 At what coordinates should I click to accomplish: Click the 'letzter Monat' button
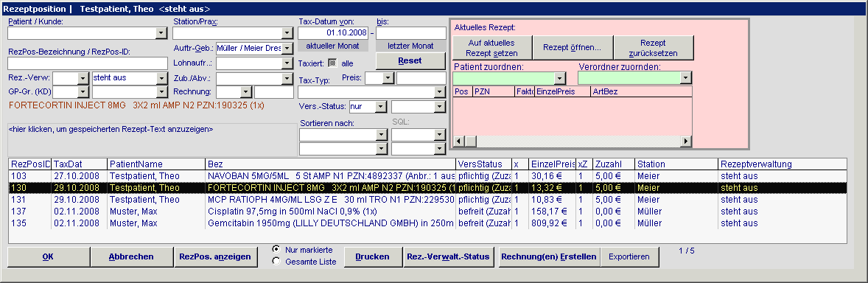point(410,46)
